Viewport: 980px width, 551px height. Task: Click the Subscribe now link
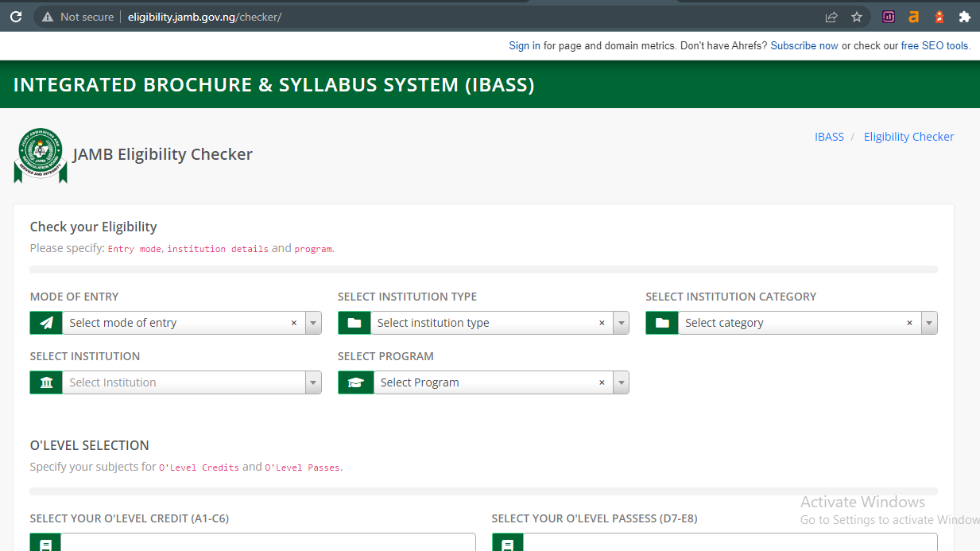(x=804, y=46)
